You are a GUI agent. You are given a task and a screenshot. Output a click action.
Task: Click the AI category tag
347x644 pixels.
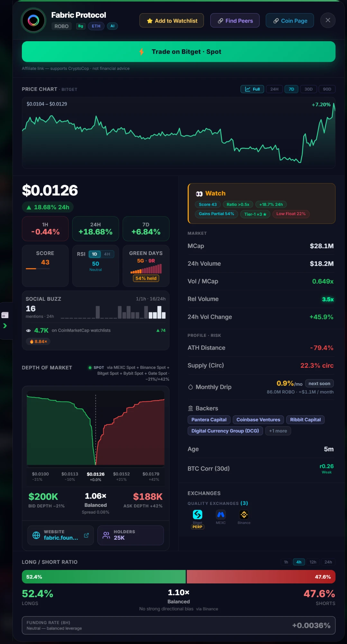[x=112, y=26]
